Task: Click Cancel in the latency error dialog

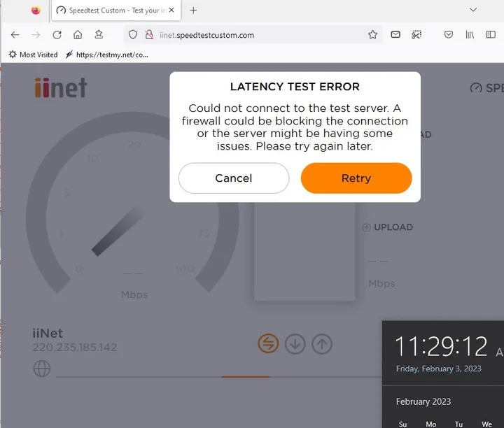Action: 233,178
